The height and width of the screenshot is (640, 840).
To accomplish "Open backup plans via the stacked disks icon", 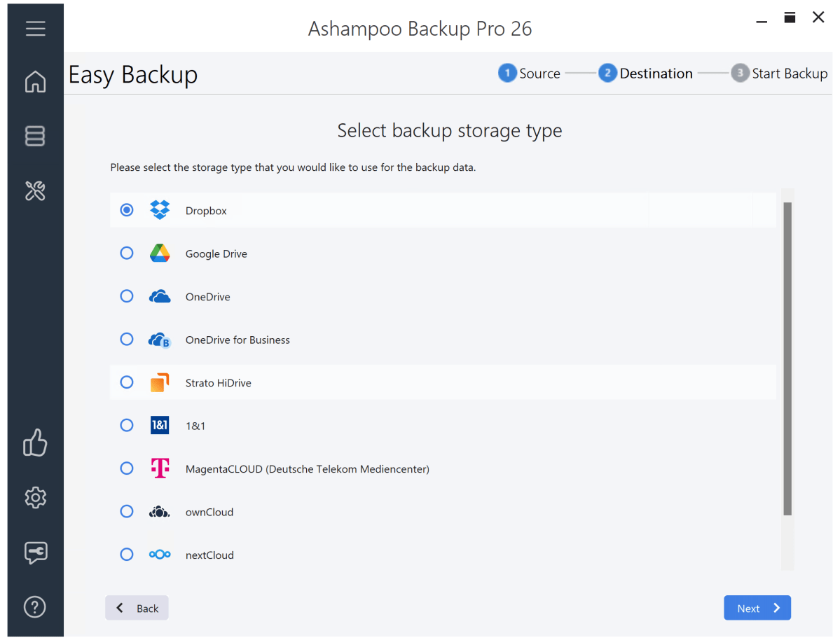I will coord(35,136).
